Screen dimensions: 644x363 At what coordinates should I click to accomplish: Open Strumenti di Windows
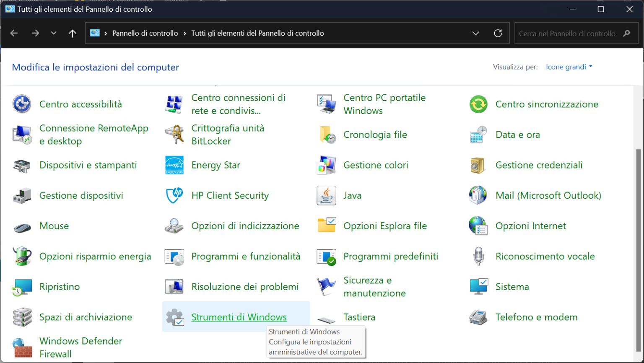click(239, 317)
